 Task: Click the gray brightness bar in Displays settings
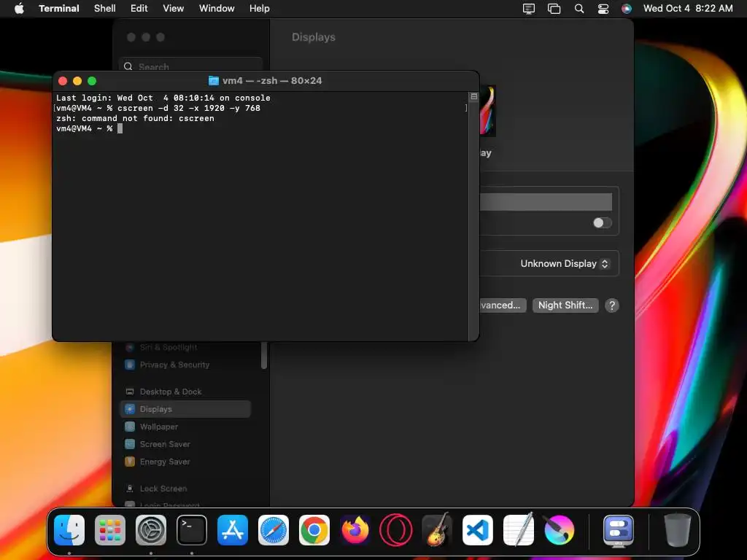point(546,202)
